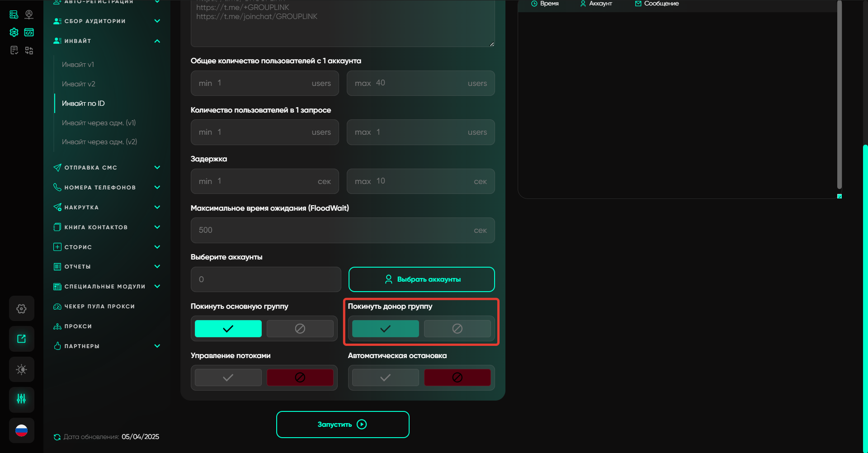
Task: Collapse the ИНВАЙТ sidebar section
Action: tap(157, 41)
